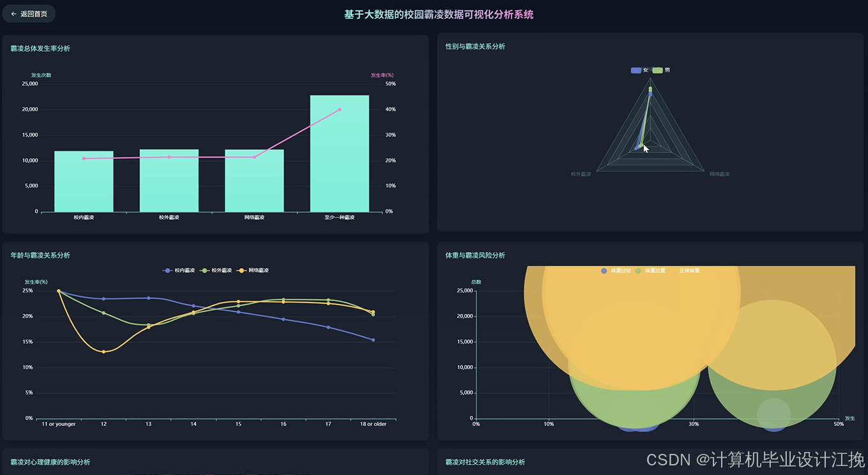The height and width of the screenshot is (475, 868).
Task: Click the 网络霸凌 axis label on radar chart
Action: [719, 174]
